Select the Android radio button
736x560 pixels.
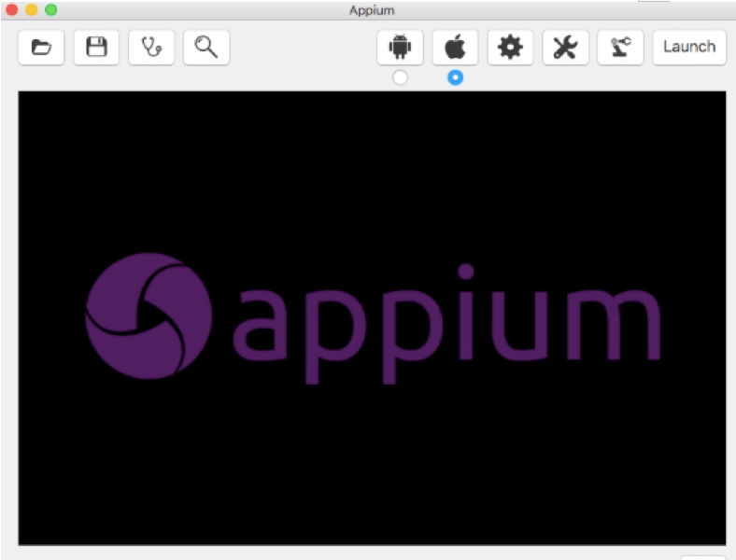pos(400,77)
